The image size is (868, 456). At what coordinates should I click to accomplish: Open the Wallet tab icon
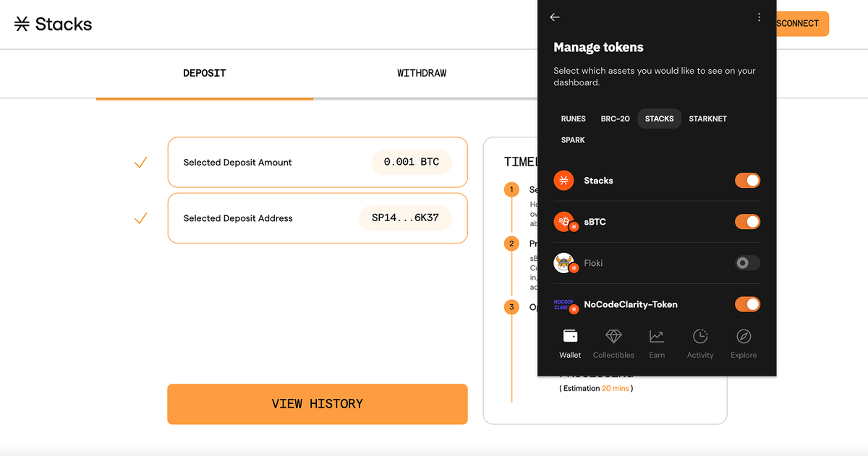pos(570,337)
